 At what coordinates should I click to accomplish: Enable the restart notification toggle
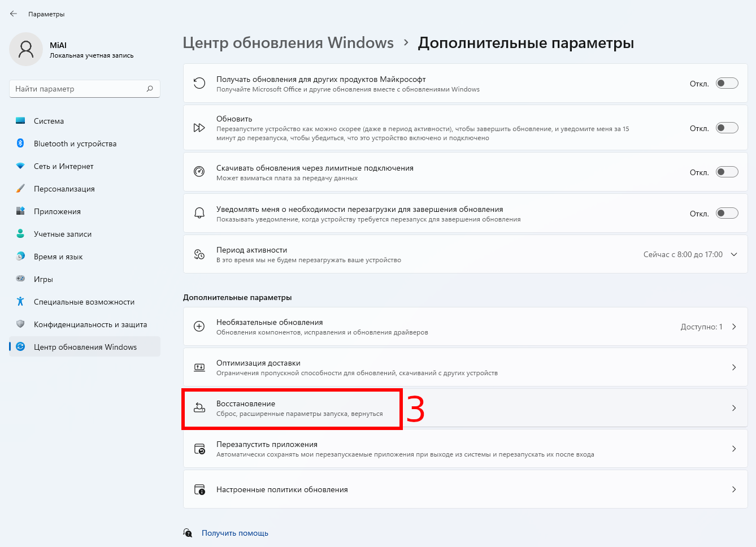tap(727, 213)
